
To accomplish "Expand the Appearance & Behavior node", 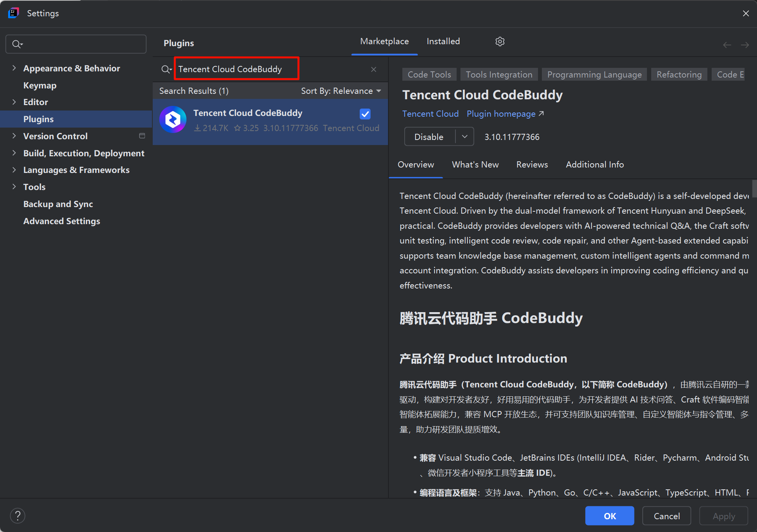I will point(14,68).
